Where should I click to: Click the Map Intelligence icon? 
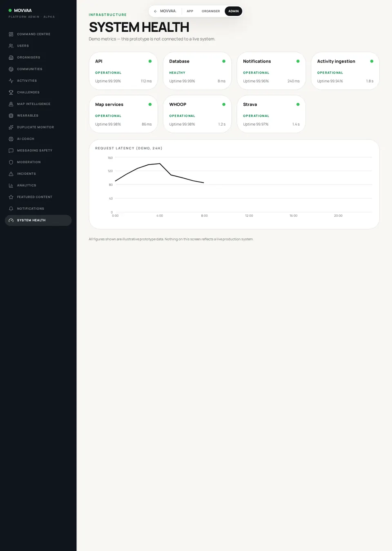point(11,104)
